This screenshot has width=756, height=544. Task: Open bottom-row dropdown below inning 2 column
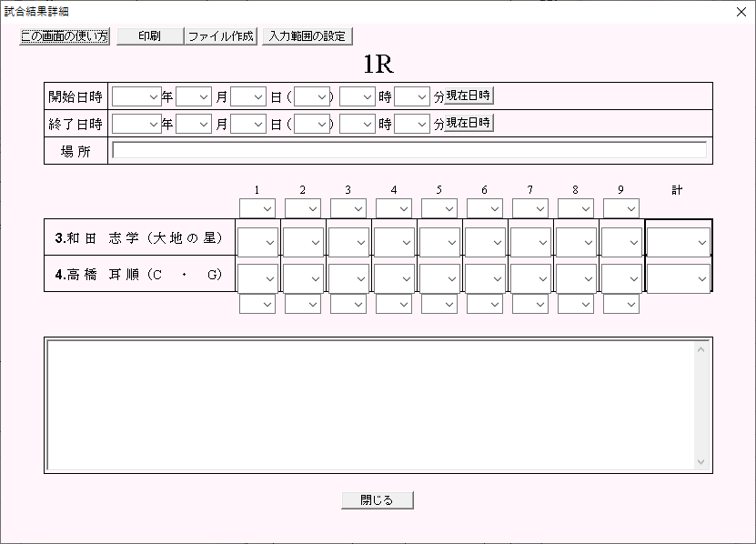click(303, 304)
